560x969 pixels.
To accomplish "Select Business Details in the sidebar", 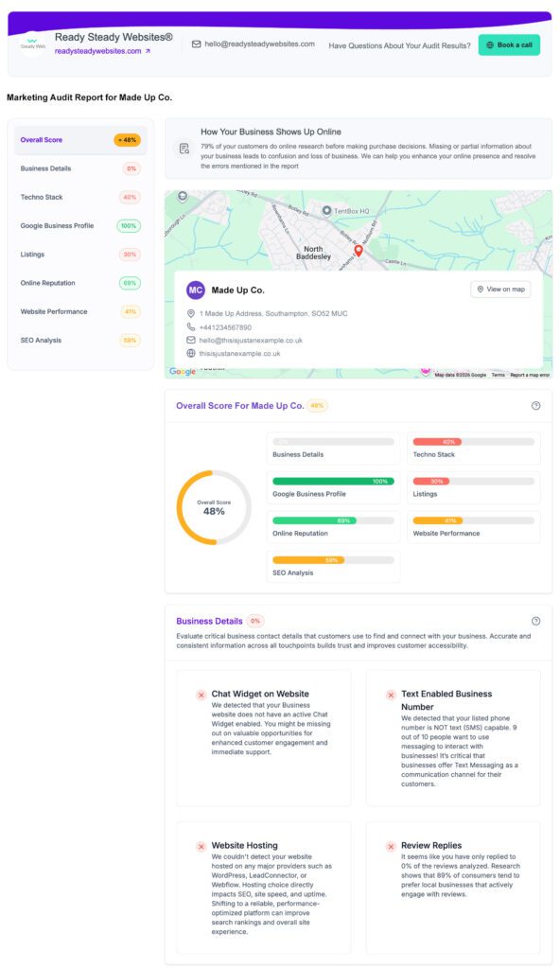I will point(80,168).
